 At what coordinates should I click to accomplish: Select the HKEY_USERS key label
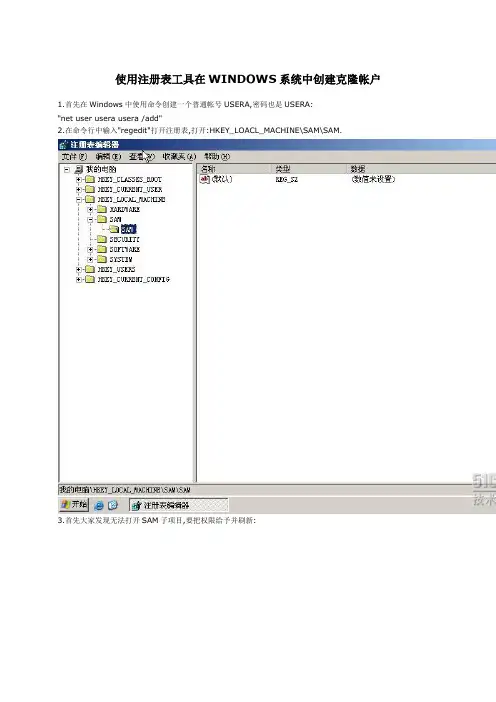[x=116, y=270]
